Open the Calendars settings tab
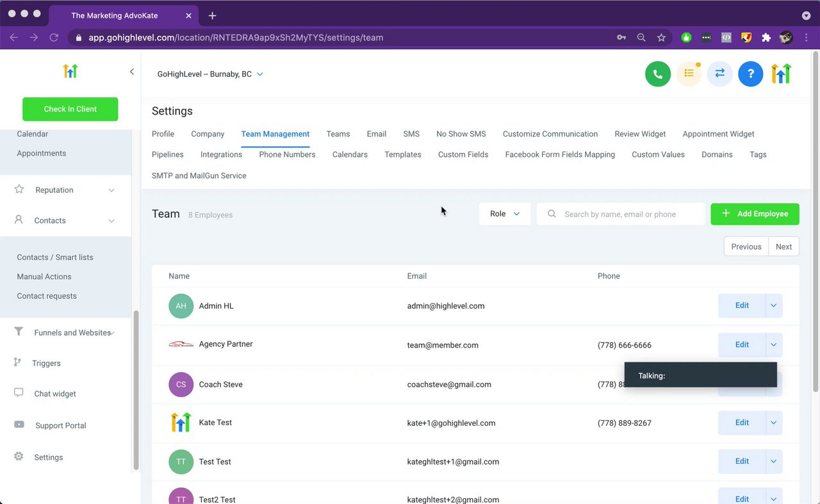Screen dimensions: 820x504 [350, 154]
